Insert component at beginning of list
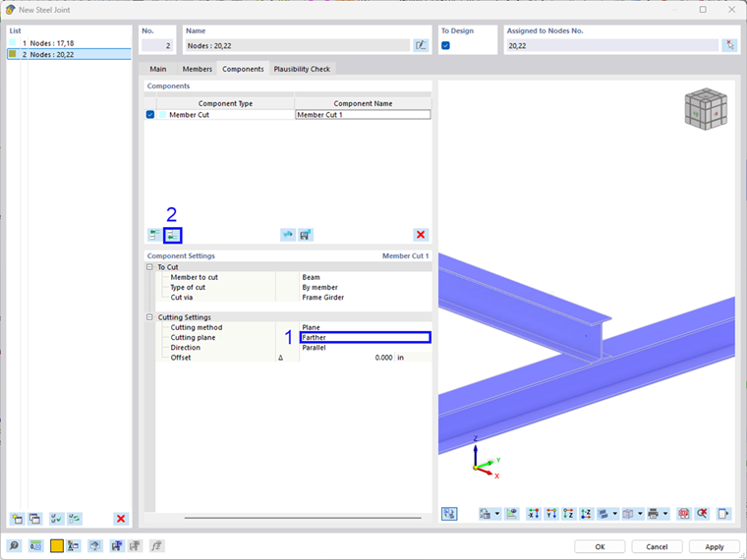This screenshot has width=747, height=560. (x=154, y=235)
